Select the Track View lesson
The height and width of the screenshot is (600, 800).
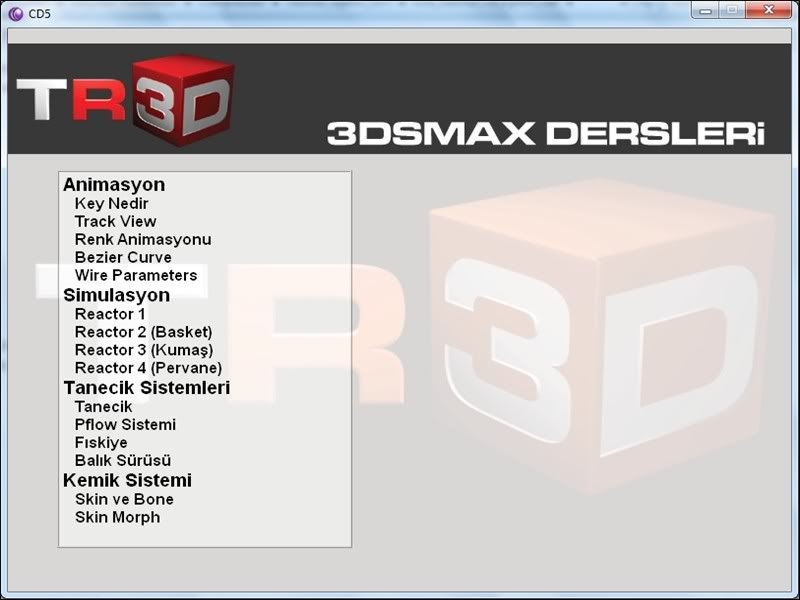115,222
